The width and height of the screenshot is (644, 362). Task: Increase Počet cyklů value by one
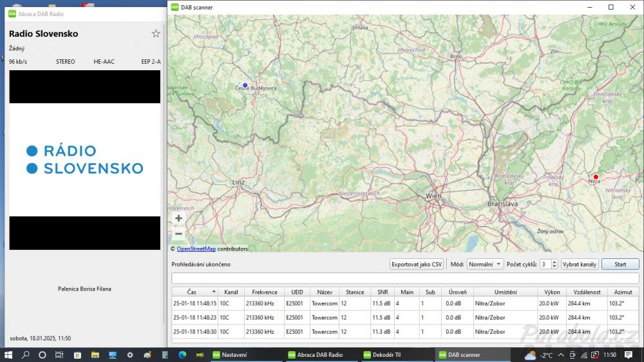[554, 262]
